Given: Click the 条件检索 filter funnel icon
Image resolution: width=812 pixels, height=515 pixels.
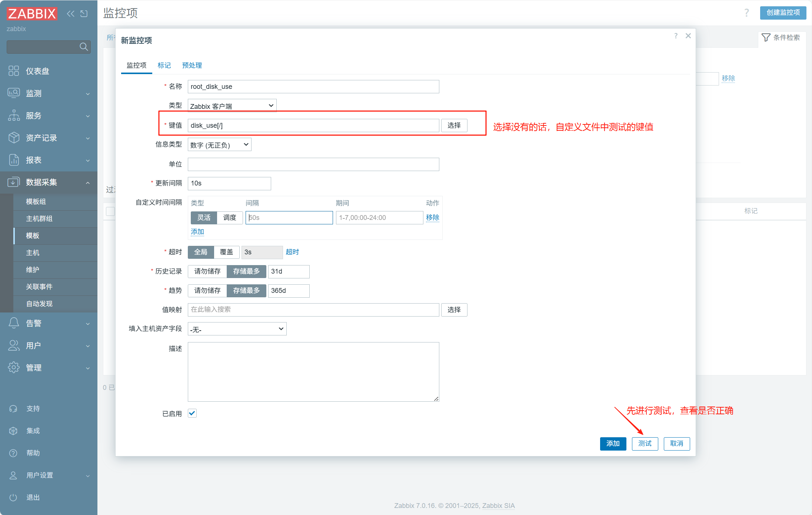Looking at the screenshot, I should coord(766,37).
